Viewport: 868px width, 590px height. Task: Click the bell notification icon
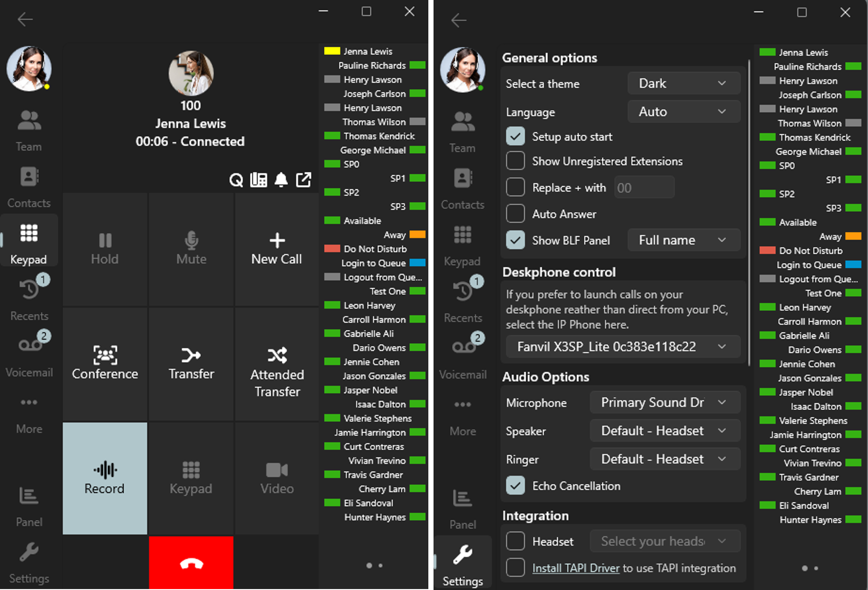point(281,180)
